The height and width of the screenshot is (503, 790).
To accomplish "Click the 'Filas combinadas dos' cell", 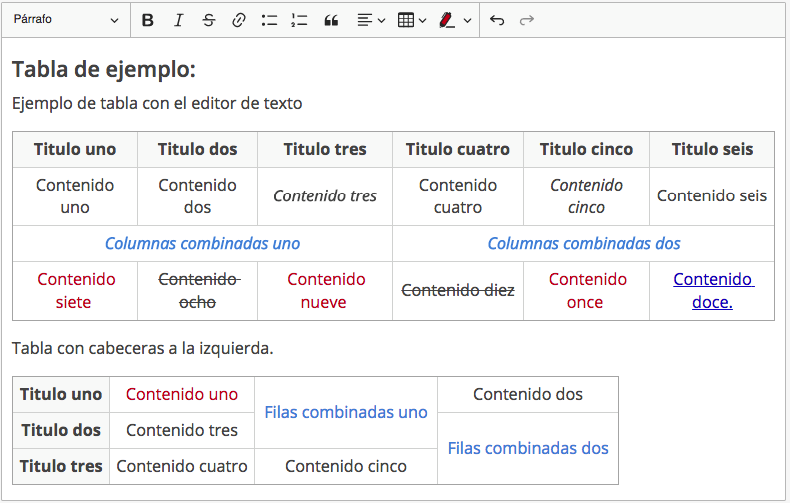I will click(527, 448).
